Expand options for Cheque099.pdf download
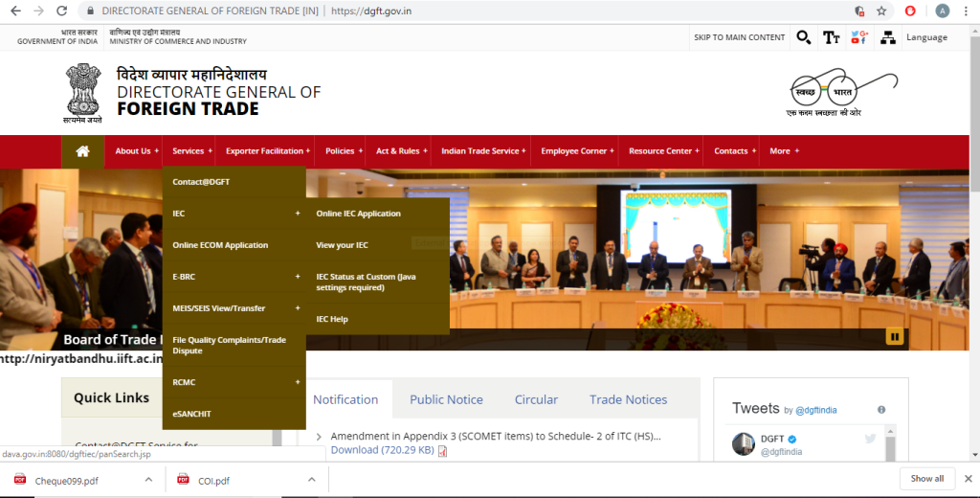The width and height of the screenshot is (980, 498). [148, 480]
